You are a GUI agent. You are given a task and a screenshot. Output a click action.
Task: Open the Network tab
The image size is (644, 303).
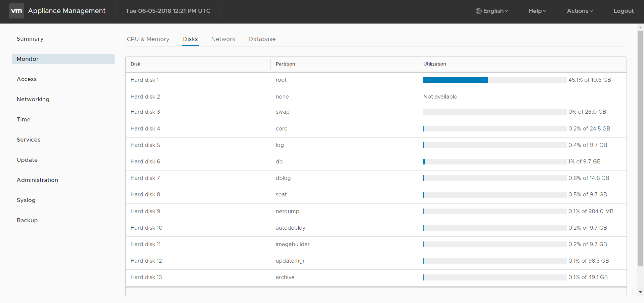click(223, 39)
